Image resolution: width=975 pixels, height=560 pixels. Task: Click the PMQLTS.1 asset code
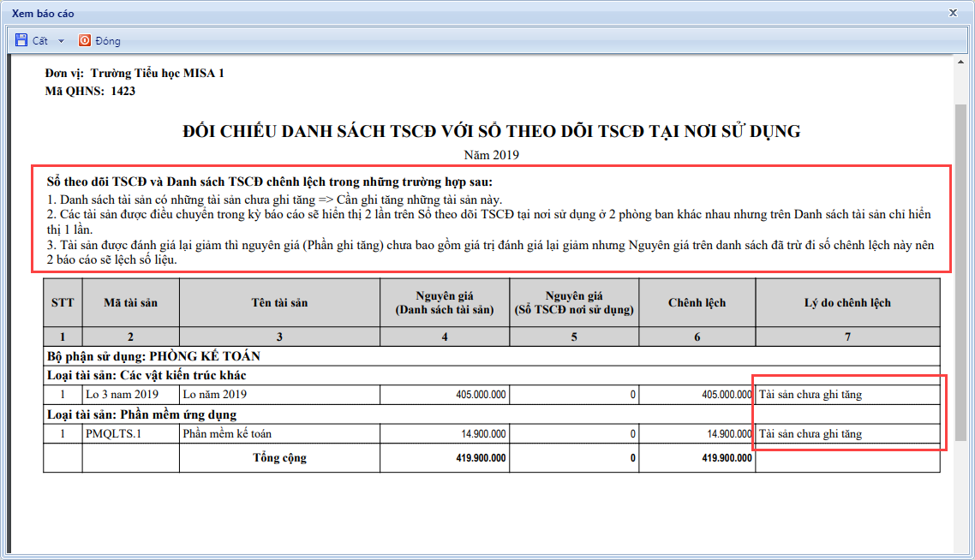pyautogui.click(x=113, y=434)
